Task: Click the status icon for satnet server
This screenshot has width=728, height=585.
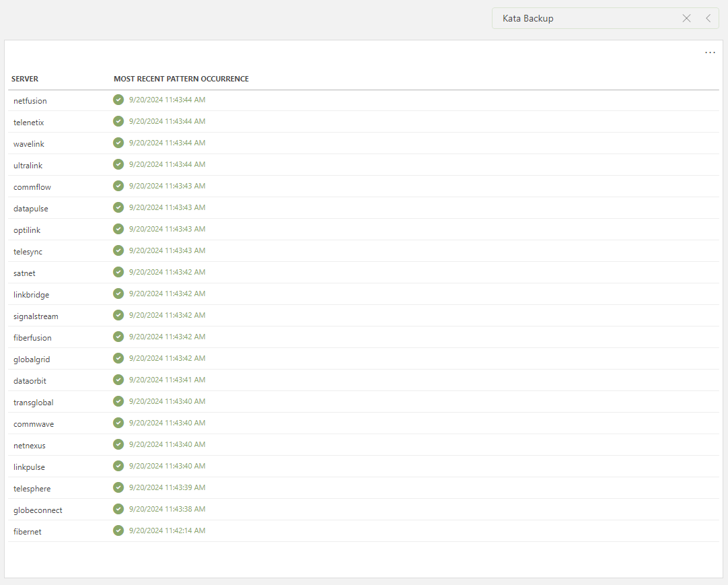Action: [x=118, y=272]
